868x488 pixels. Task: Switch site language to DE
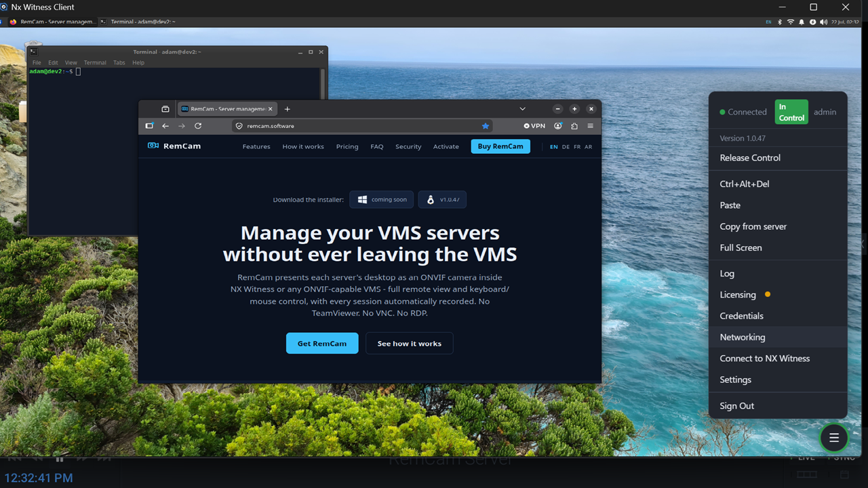(566, 146)
